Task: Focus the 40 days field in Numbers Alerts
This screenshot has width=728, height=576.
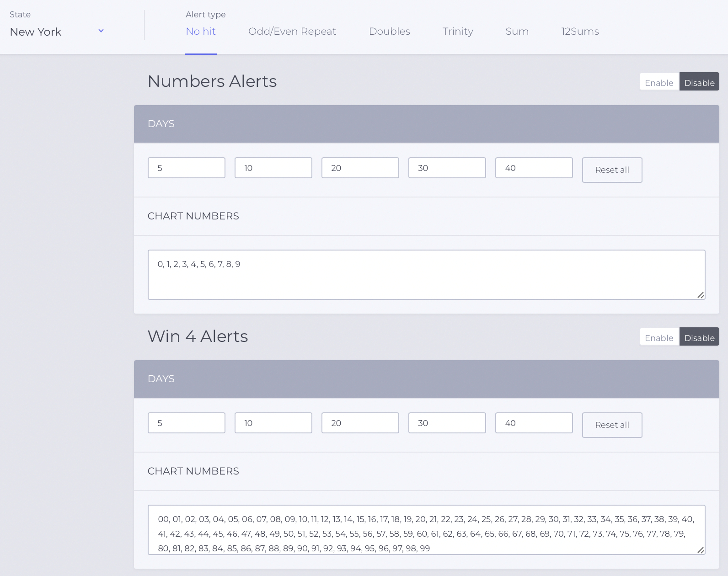Action: pyautogui.click(x=534, y=168)
